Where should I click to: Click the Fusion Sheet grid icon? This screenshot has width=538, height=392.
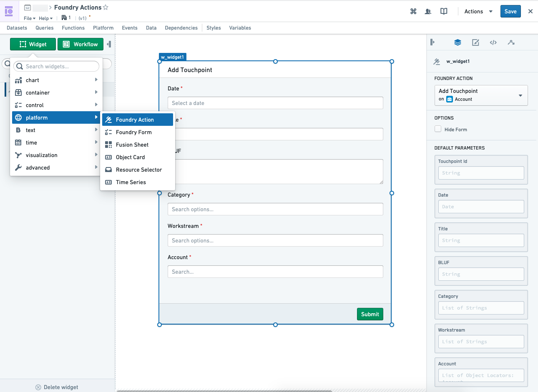pyautogui.click(x=108, y=145)
